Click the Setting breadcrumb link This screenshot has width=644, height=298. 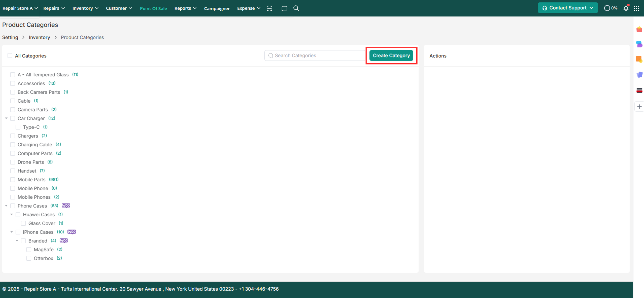point(10,37)
